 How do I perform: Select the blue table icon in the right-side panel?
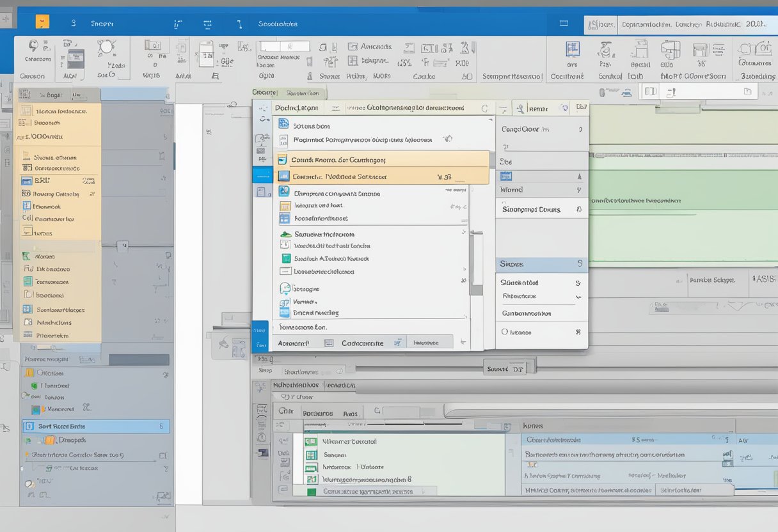coord(505,175)
